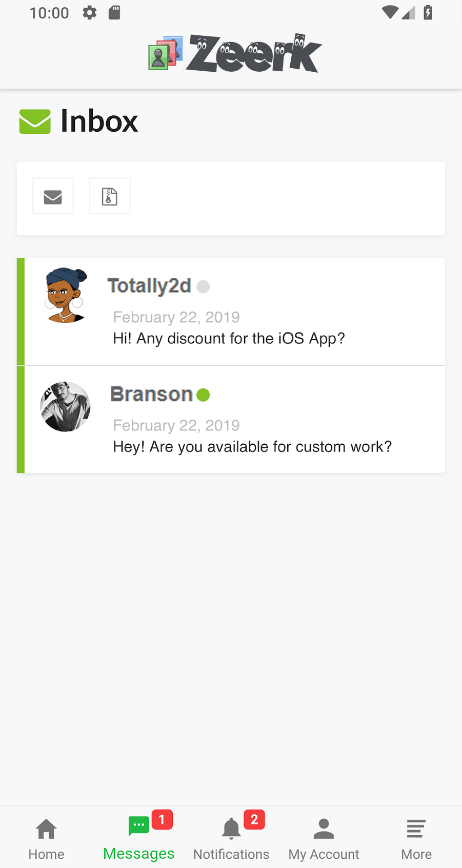Tap the red Messages unread badge

point(162,820)
